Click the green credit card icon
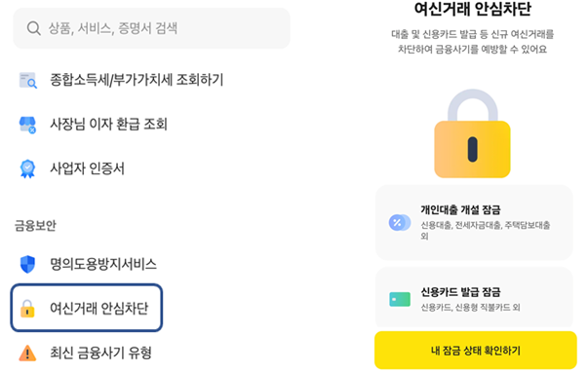Viewport: 588px width, 372px height. (x=400, y=299)
